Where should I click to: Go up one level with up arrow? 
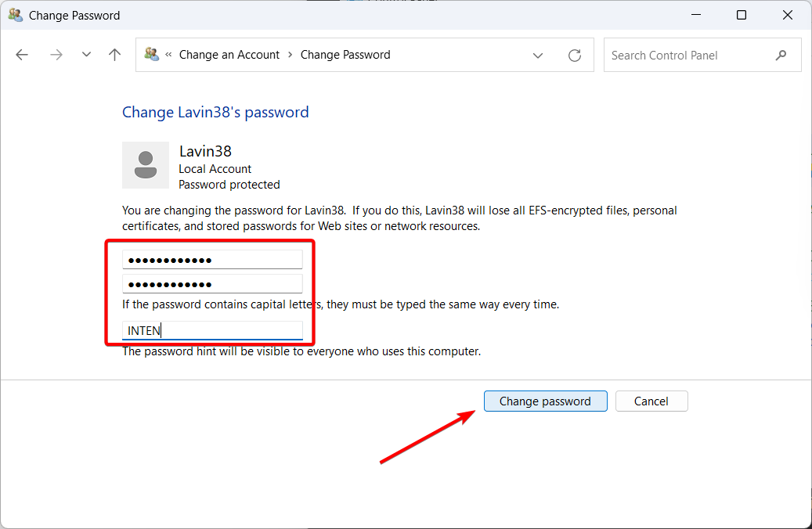(x=114, y=55)
